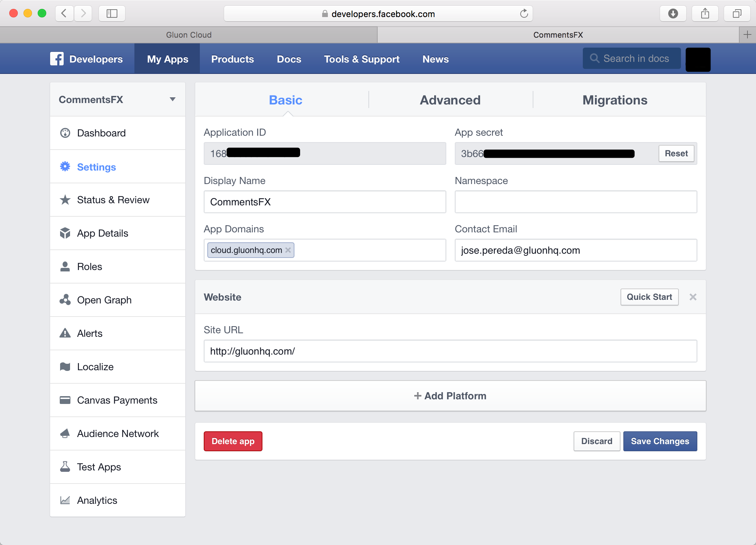This screenshot has height=545, width=756.
Task: Click the Safari address bar
Action: [378, 14]
